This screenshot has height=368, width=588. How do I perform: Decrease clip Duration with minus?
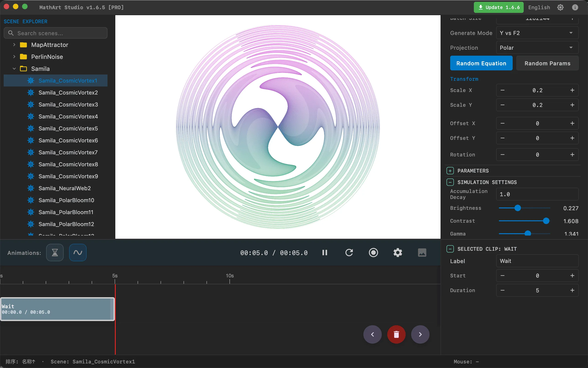pyautogui.click(x=503, y=290)
